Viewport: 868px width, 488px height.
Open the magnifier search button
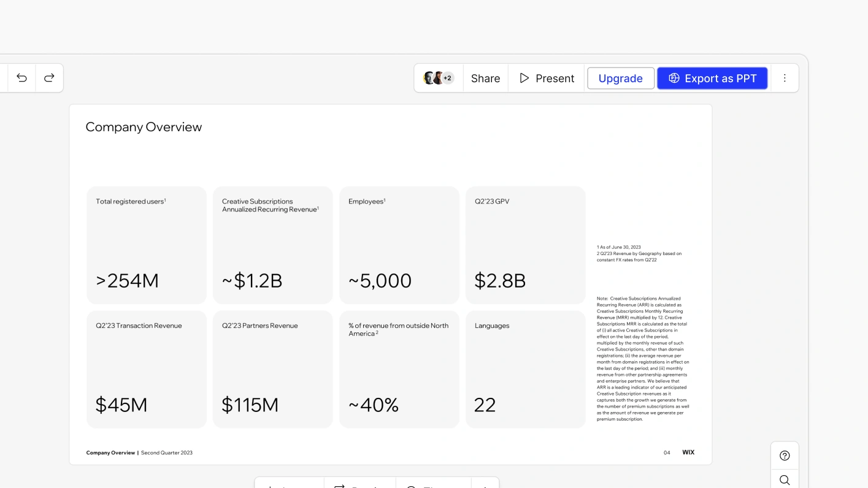coord(785,480)
